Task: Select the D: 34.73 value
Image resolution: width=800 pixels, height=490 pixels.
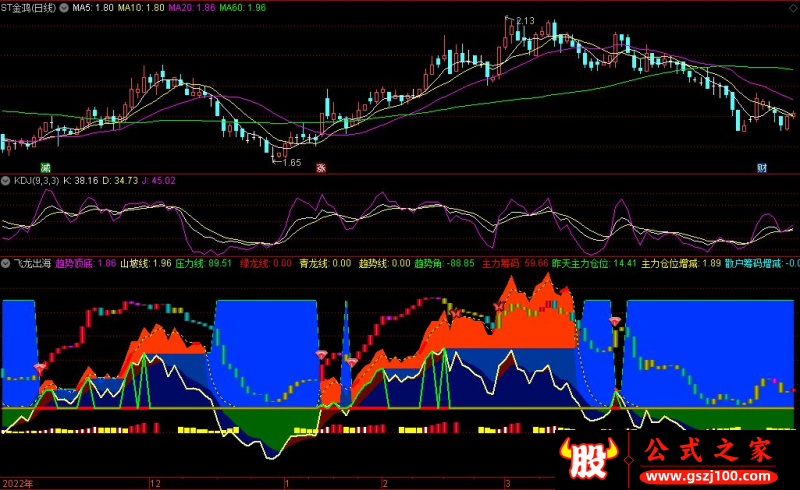Action: point(120,181)
